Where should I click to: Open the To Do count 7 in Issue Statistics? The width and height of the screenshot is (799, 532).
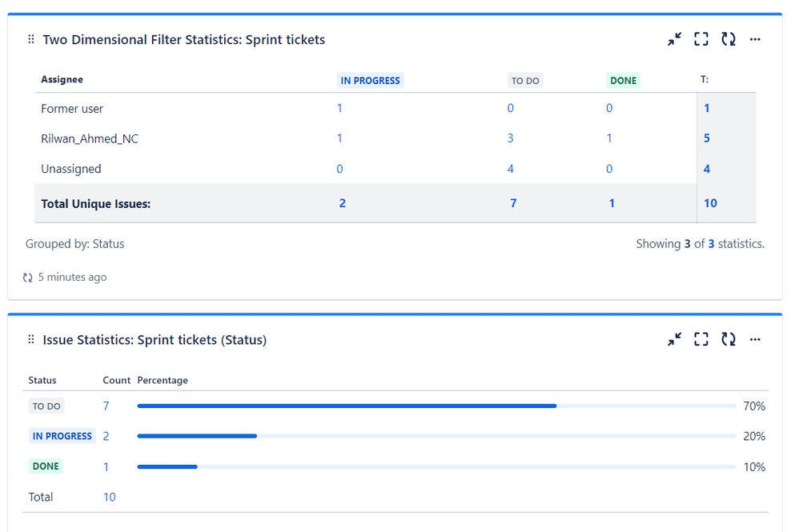point(106,406)
